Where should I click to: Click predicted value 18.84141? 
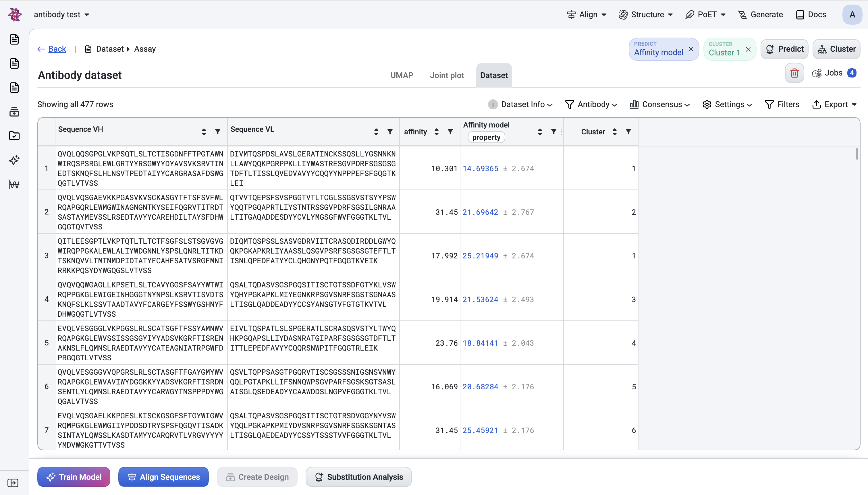pyautogui.click(x=480, y=343)
